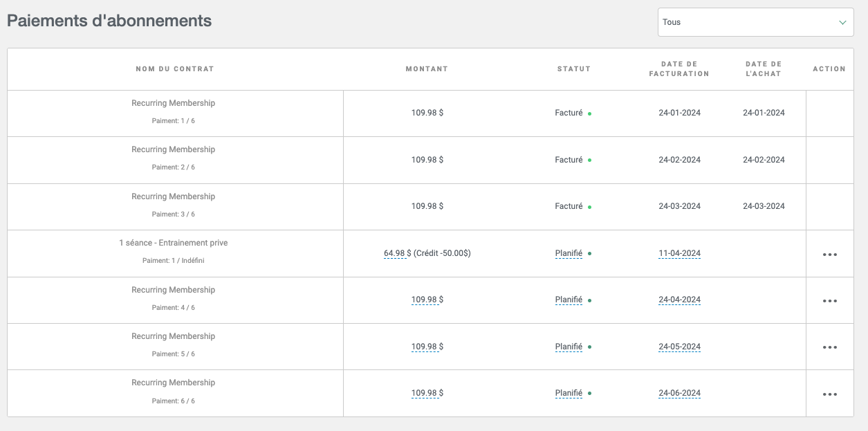Edit the 24-05-2024 billing date
The width and height of the screenshot is (868, 431).
679,347
